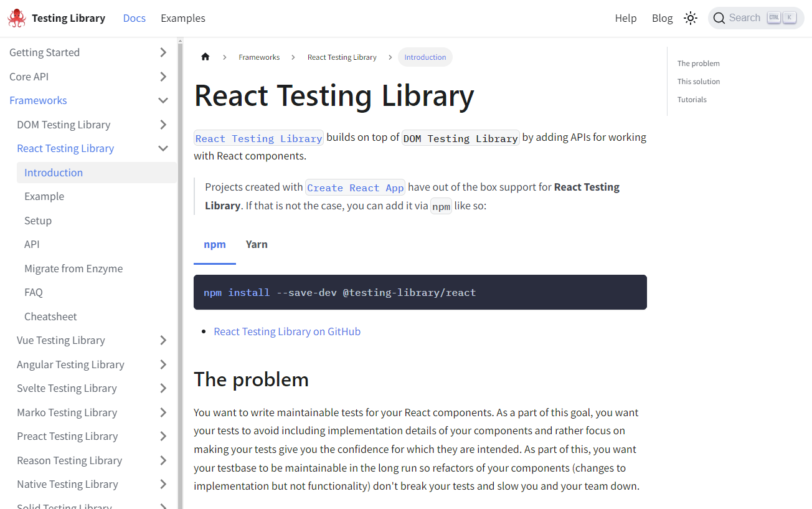Toggle between light and dark theme
Image resolution: width=812 pixels, height=509 pixels.
690,17
